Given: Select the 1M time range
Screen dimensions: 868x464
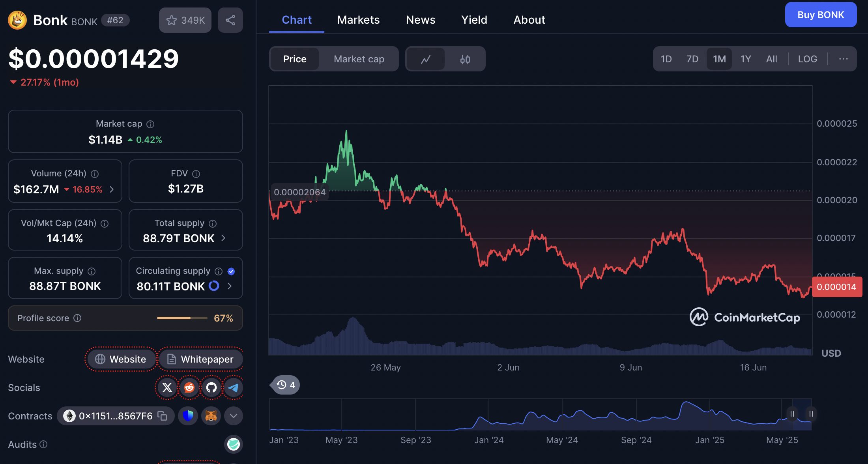Looking at the screenshot, I should pyautogui.click(x=719, y=59).
